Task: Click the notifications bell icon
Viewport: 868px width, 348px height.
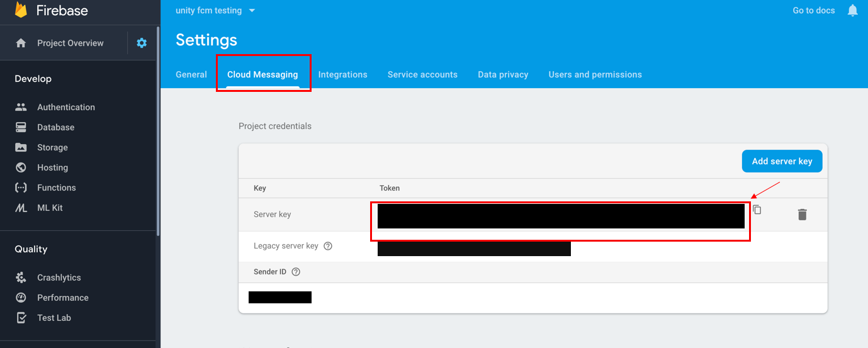Action: point(852,11)
